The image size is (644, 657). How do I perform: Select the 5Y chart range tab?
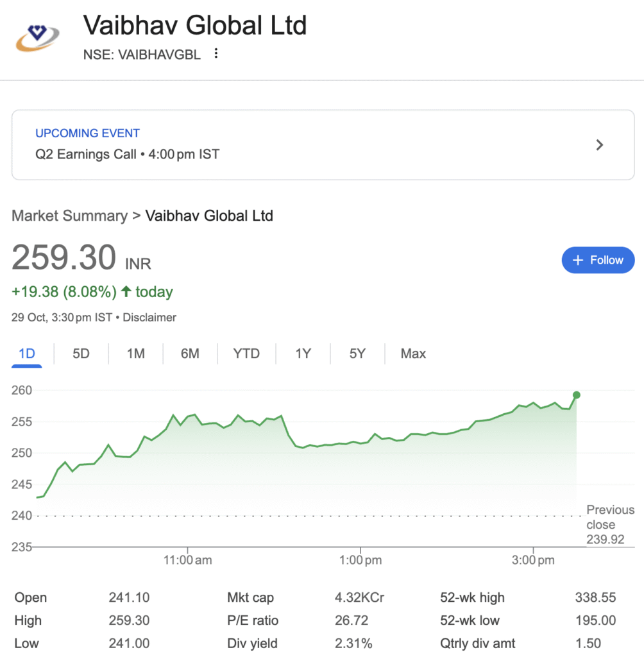357,354
